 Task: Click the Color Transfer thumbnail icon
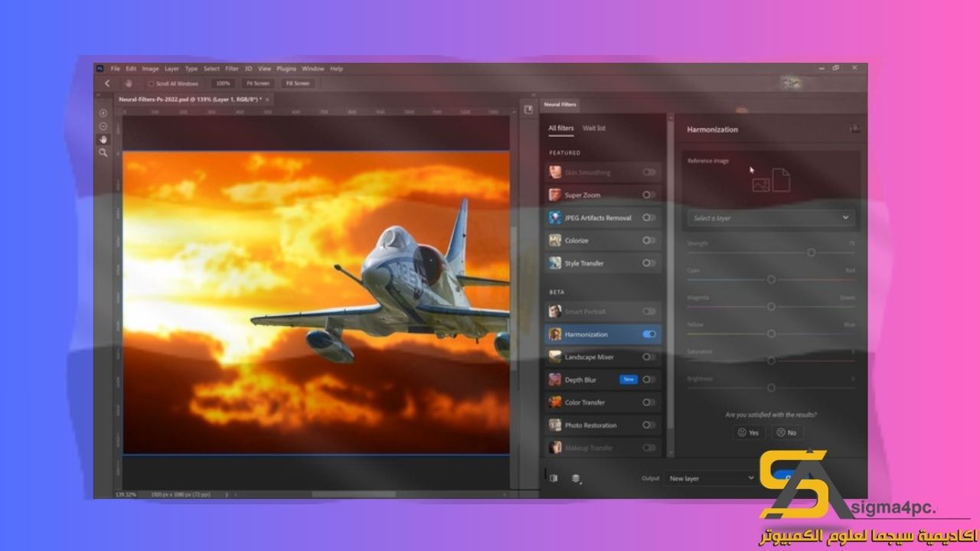point(555,403)
